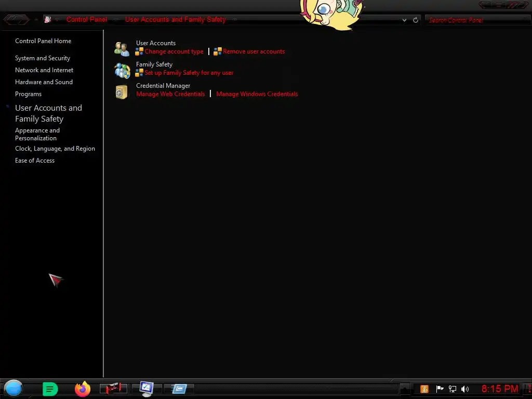Open the network tray icon

click(453, 389)
